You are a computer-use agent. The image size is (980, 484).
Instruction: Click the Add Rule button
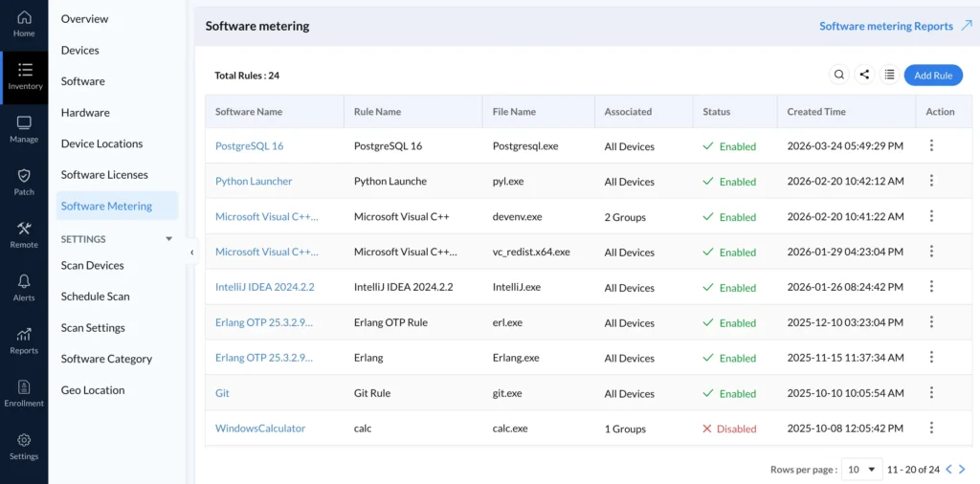(x=933, y=75)
